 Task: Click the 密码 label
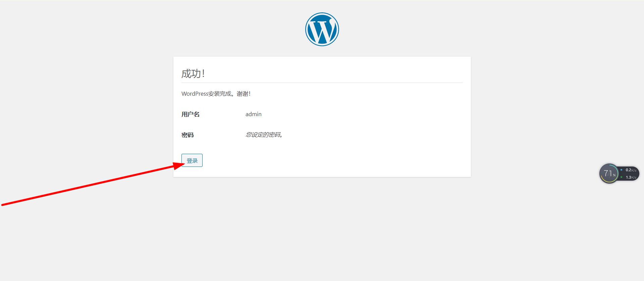187,135
